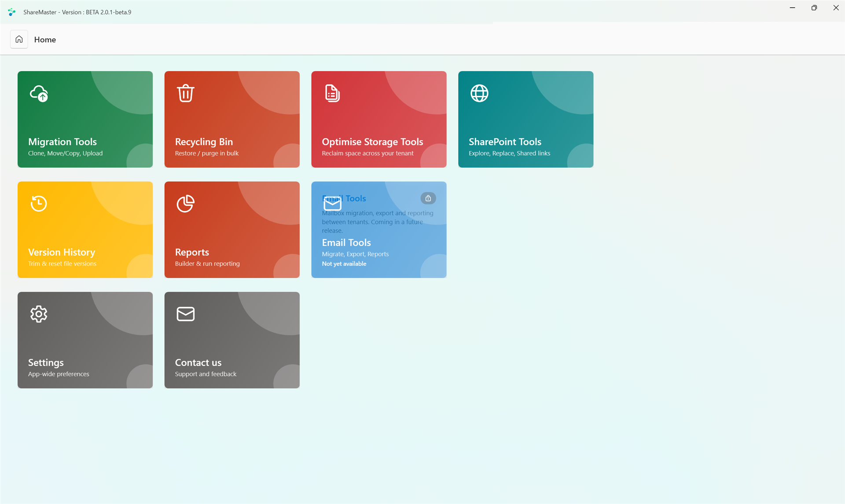Click 'Support and feedback' subtitle

[206, 374]
